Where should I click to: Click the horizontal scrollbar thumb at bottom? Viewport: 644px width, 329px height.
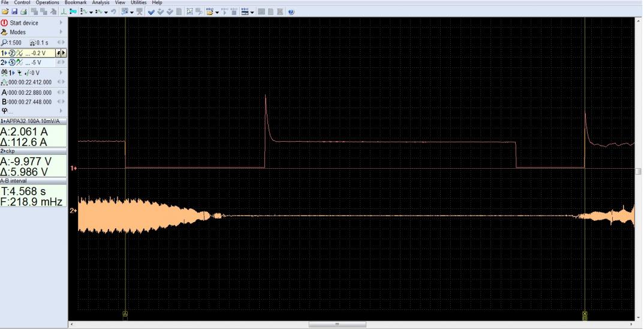[x=337, y=325]
